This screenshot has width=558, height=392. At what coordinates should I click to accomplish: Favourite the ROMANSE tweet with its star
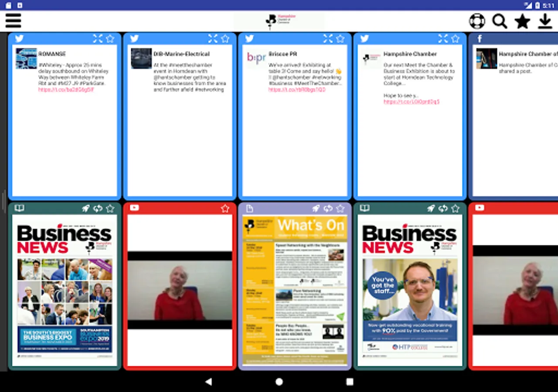[x=110, y=38]
